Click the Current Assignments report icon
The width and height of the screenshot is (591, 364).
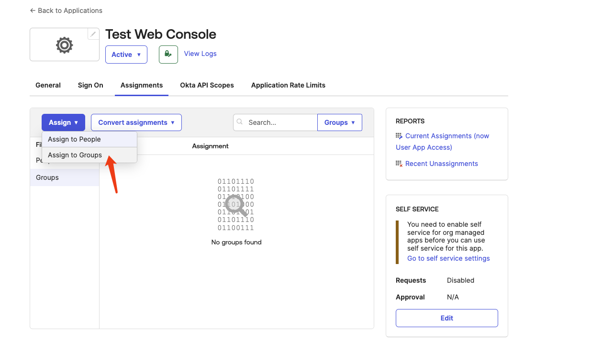pyautogui.click(x=399, y=136)
